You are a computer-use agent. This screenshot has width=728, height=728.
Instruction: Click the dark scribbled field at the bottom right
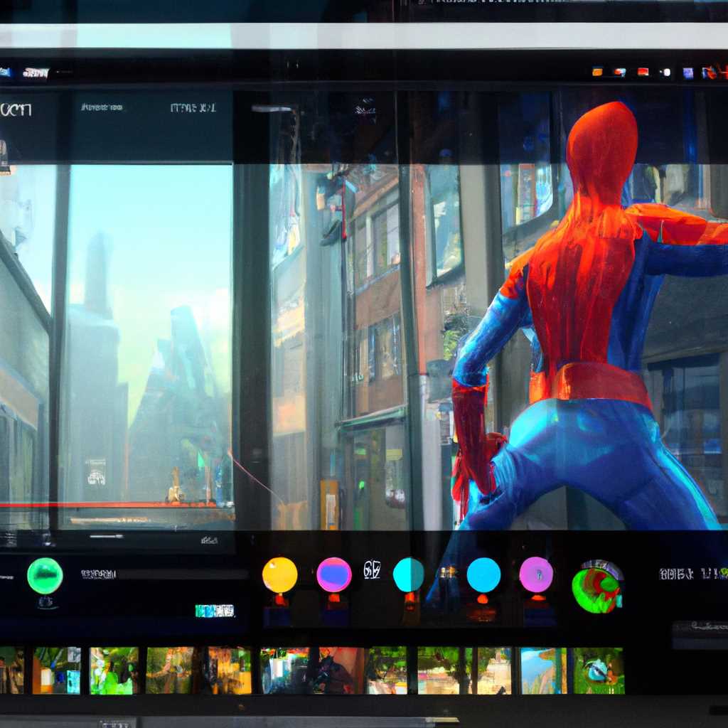pyautogui.click(x=700, y=635)
